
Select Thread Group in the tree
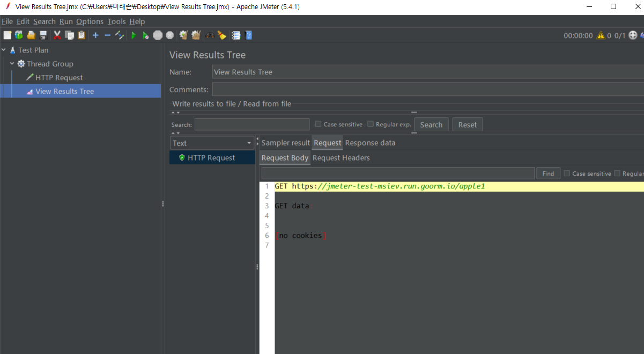coord(50,64)
